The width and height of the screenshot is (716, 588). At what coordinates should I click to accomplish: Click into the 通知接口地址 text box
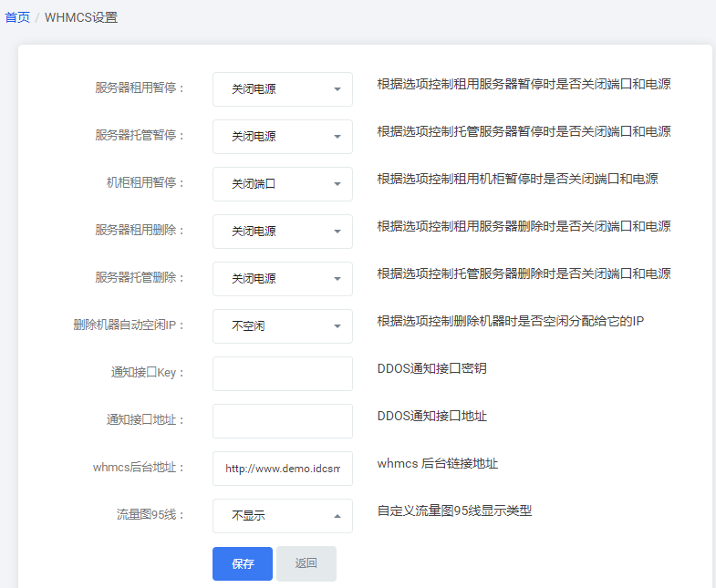coord(283,421)
